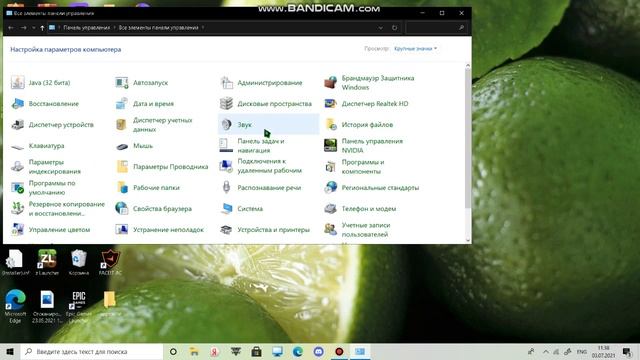Open the Звук speaker icon
Image resolution: width=640 pixels, height=360 pixels.
click(x=226, y=124)
